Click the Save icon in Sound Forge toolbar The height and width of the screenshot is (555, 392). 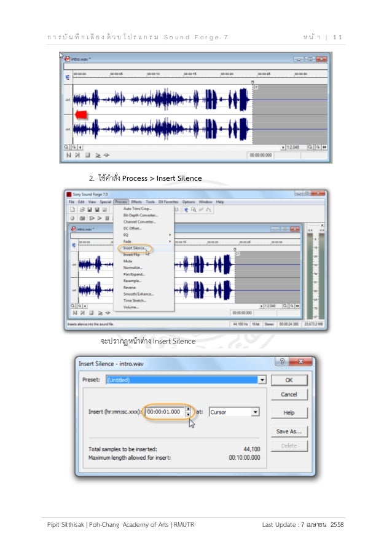(x=90, y=210)
